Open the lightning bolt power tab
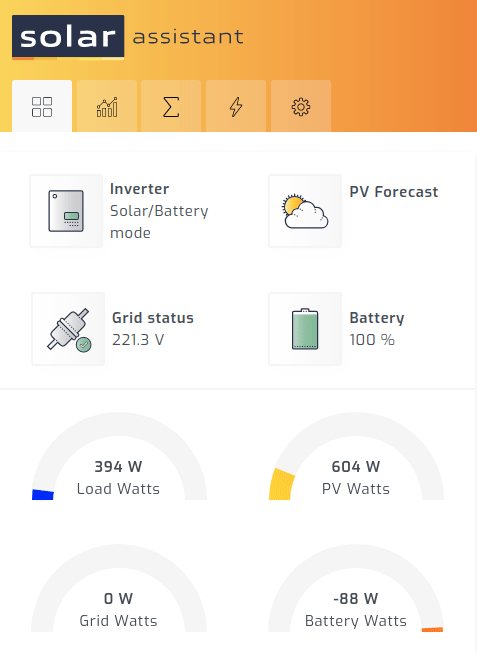This screenshot has width=477, height=653. point(236,106)
